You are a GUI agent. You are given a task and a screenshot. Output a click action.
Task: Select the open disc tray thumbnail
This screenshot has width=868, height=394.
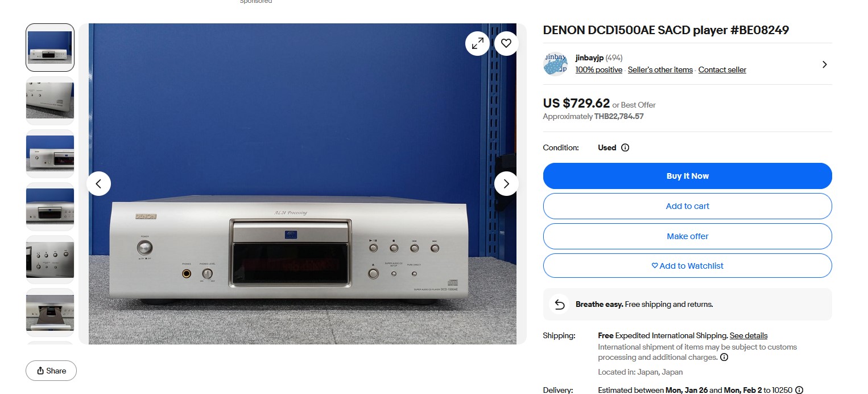pos(50,313)
